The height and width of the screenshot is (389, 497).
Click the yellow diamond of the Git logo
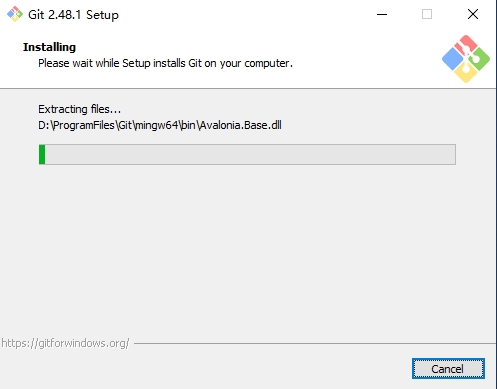[466, 73]
